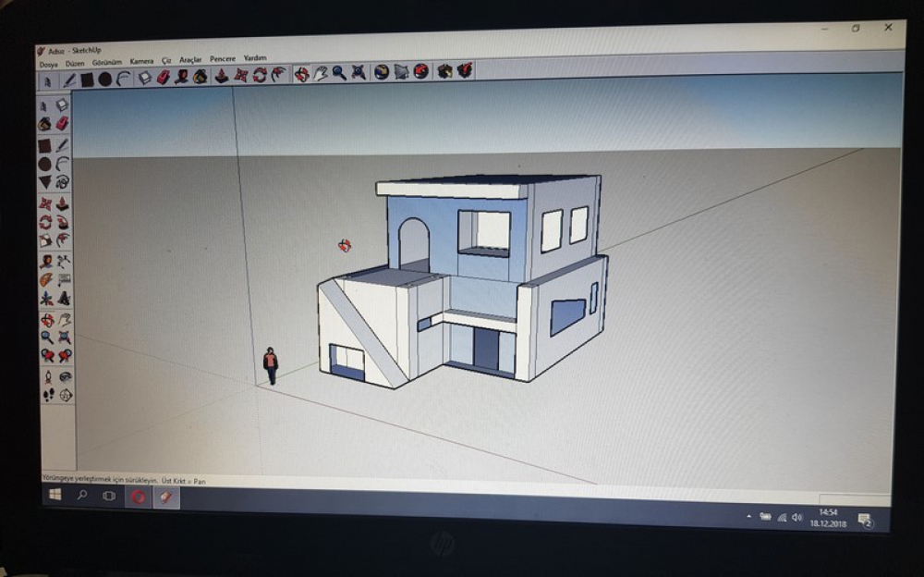Open Add Location globe icon
The height and width of the screenshot is (577, 924).
[x=382, y=72]
